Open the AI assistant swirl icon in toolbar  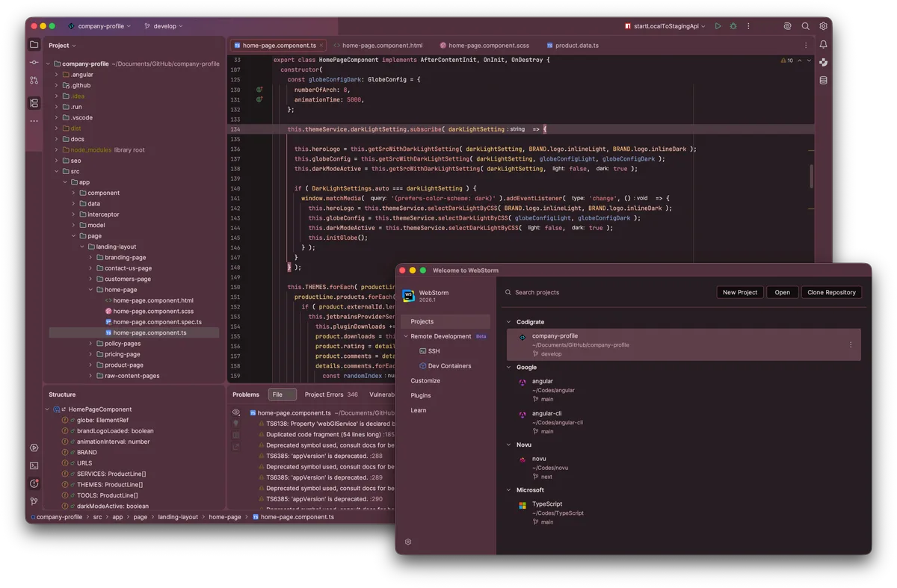(787, 26)
